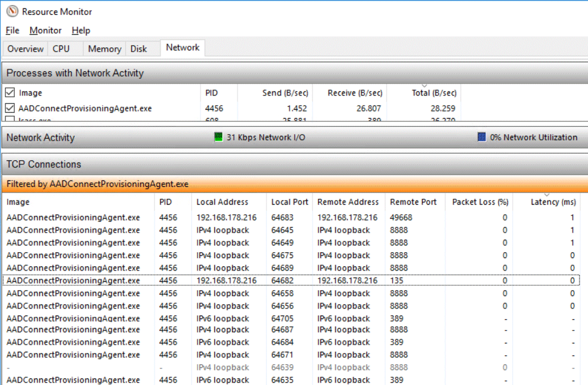The image size is (588, 385).
Task: Sort TCP connections by Local Port
Action: (290, 202)
